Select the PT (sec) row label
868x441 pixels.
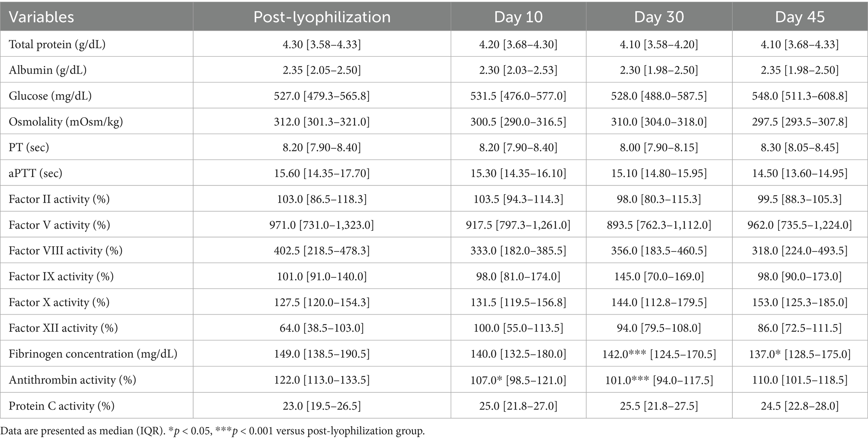point(29,148)
